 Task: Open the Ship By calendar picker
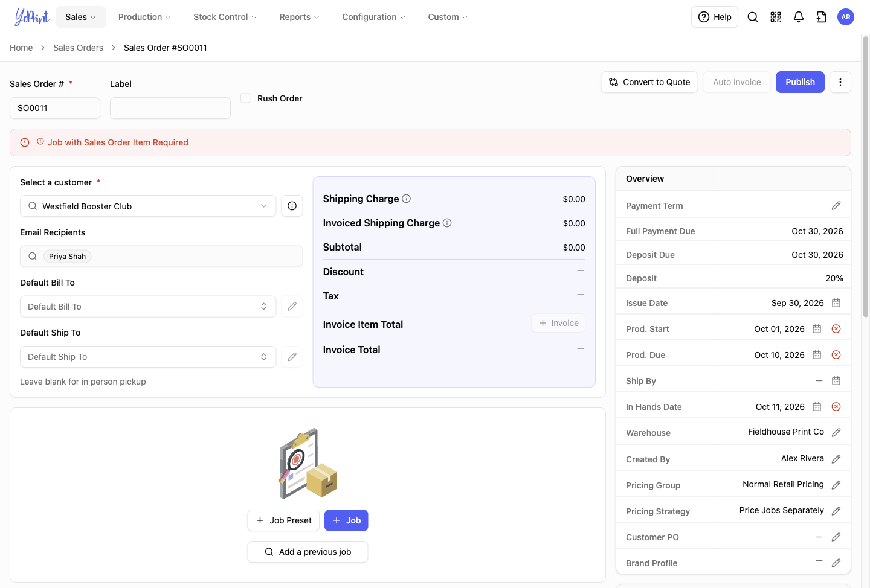click(836, 381)
